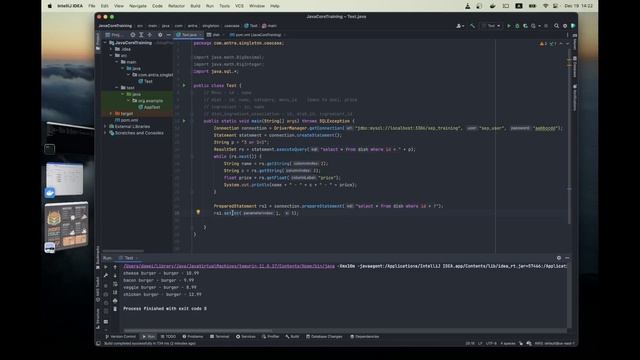Open the Profiler tool window
The height and width of the screenshot is (360, 640).
(x=271, y=337)
